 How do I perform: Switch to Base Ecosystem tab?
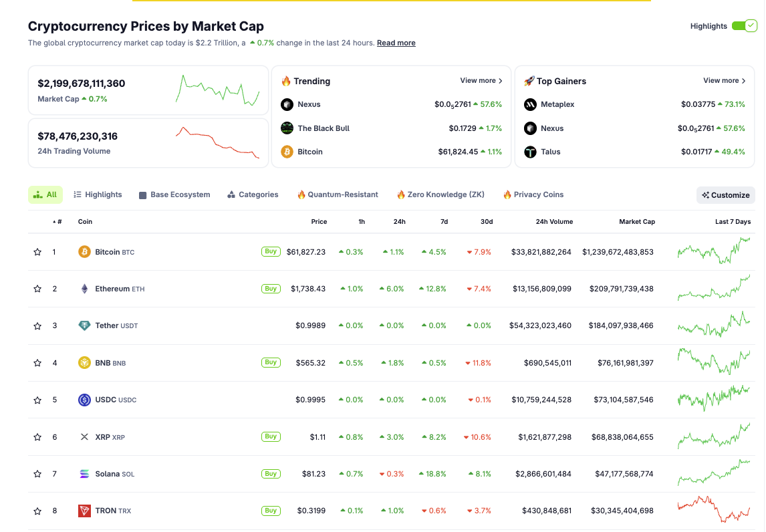click(174, 194)
